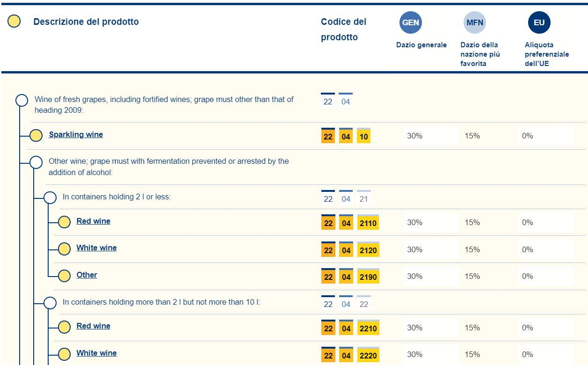Click yellow circle next to Other 2190

(64, 276)
